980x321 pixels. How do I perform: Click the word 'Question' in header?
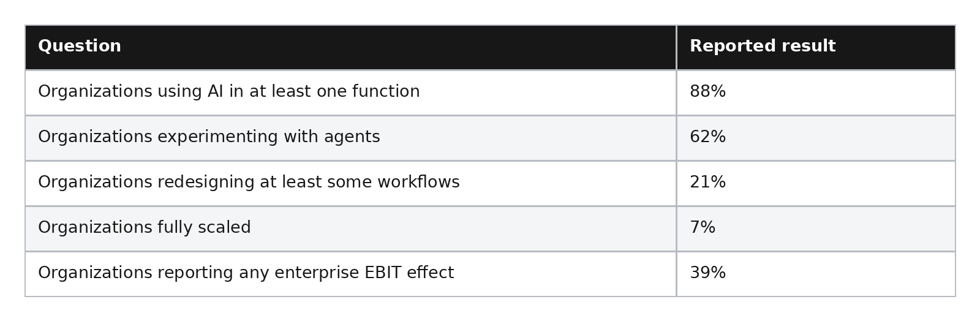pyautogui.click(x=80, y=47)
